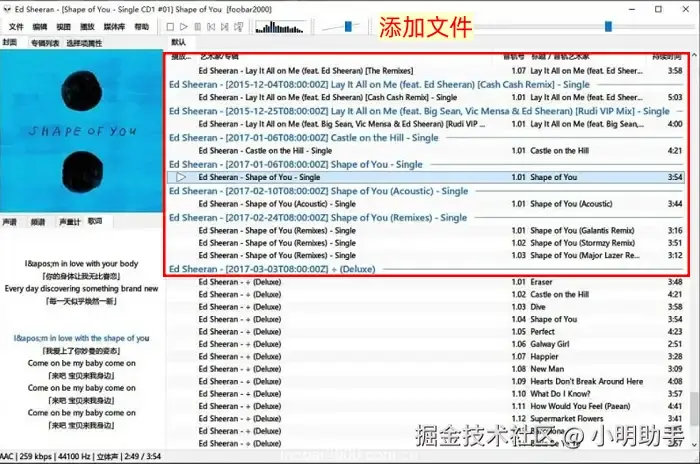Open the 播放 menu

coord(87,27)
